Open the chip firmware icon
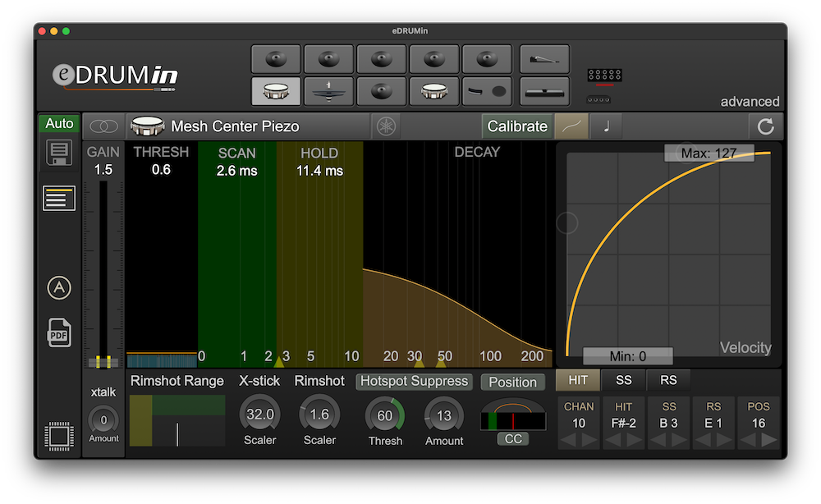 [59, 436]
